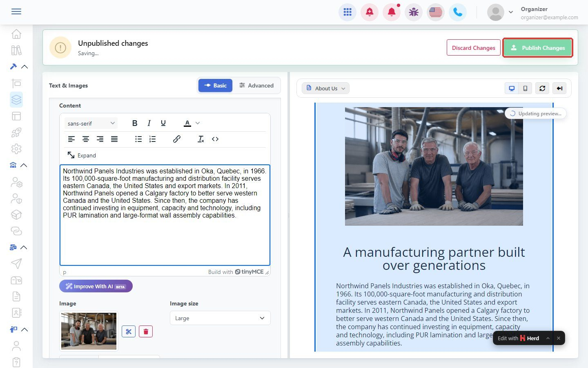Open the paper plane sidebar icon
This screenshot has height=368, width=588.
(x=16, y=264)
